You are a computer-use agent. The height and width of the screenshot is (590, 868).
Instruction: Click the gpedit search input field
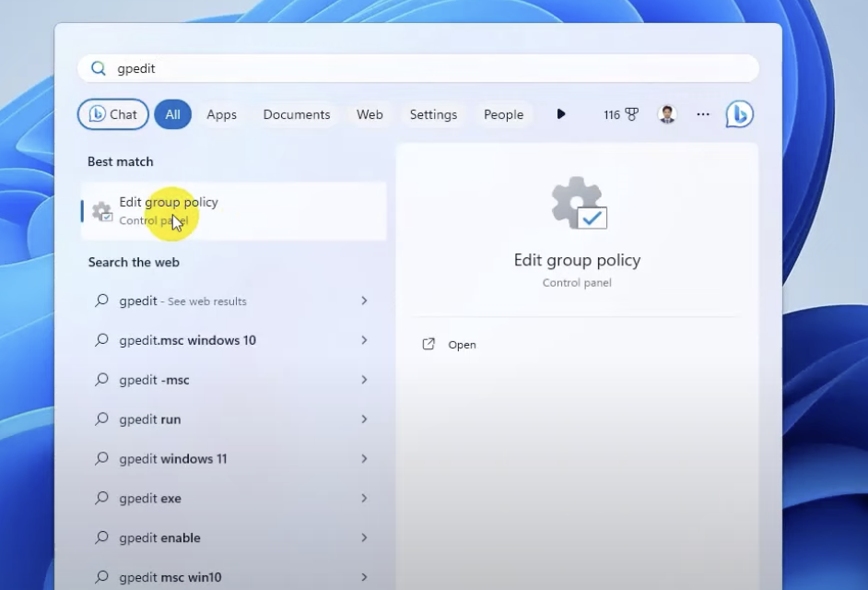coord(418,68)
